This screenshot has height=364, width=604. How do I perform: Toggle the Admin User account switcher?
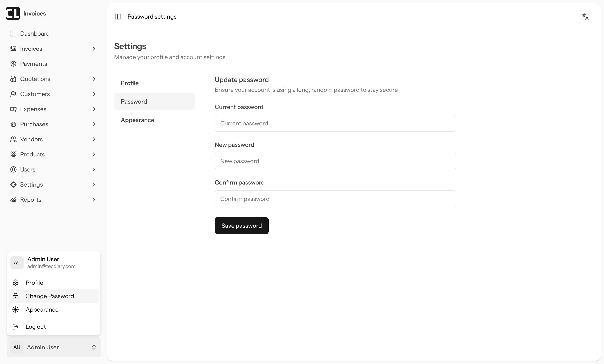click(54, 347)
